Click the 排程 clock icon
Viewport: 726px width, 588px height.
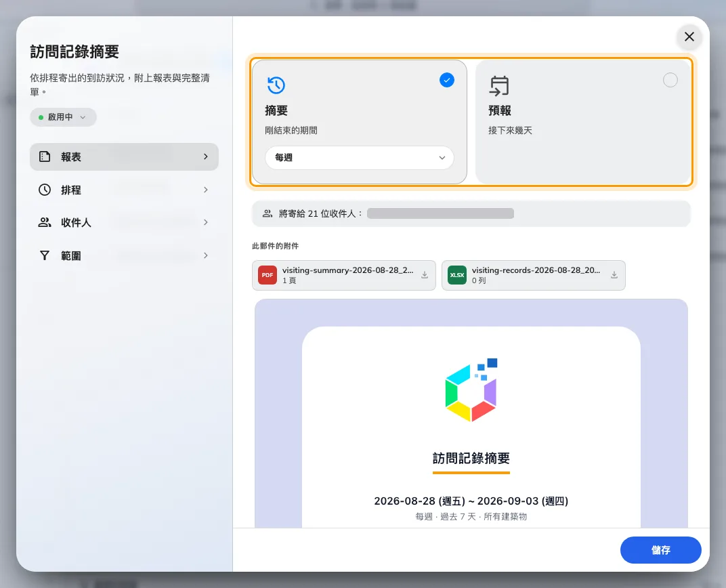[45, 190]
